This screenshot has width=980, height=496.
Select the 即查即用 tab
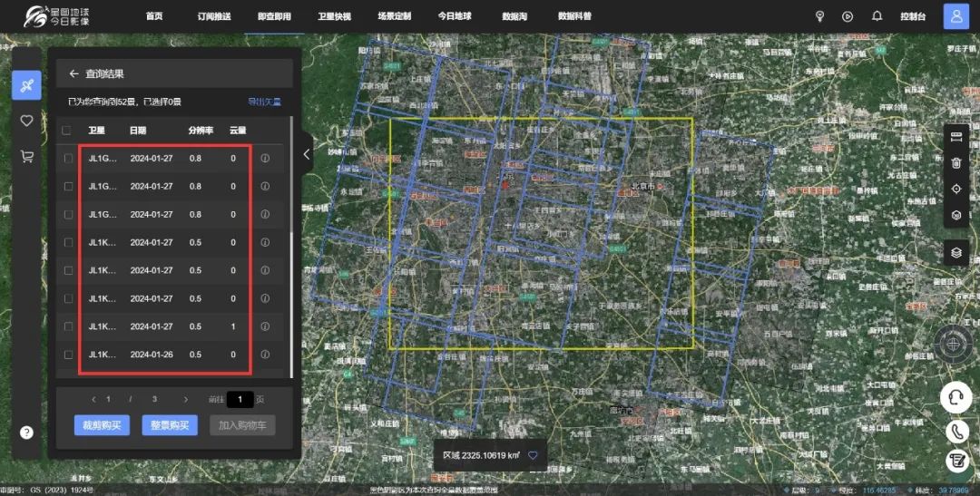pos(274,16)
